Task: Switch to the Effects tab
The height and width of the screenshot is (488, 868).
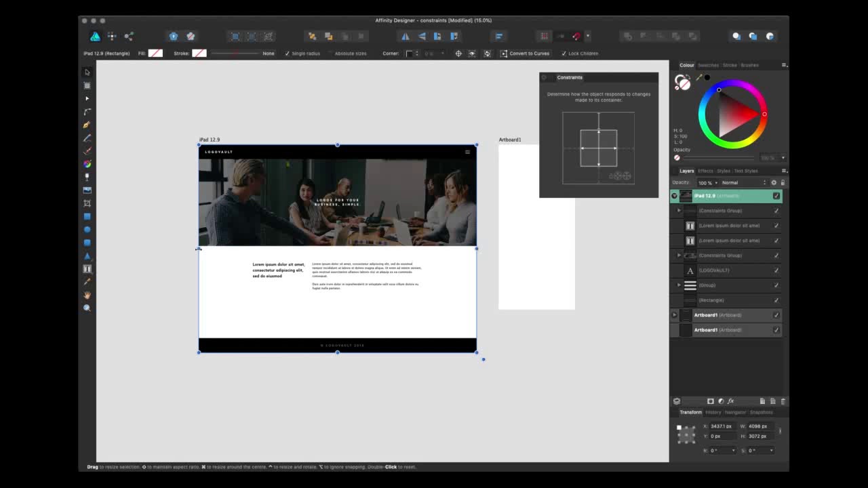Action: point(705,171)
